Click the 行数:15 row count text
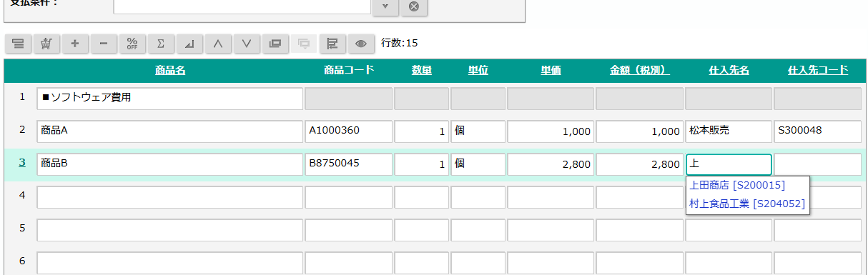This screenshot has height=275, width=868. click(x=400, y=44)
